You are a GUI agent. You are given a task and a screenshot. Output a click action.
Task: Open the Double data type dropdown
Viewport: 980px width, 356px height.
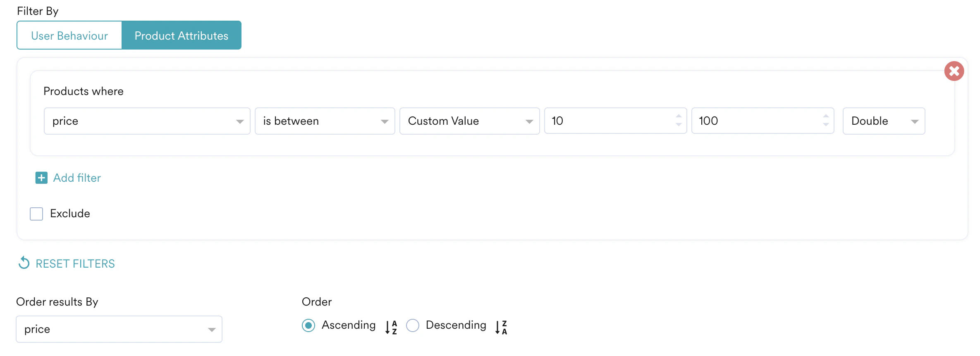[x=884, y=121]
